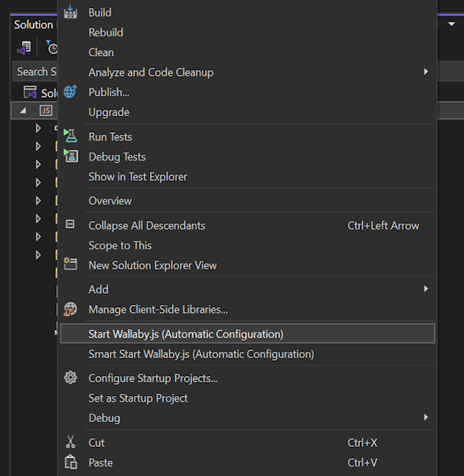Click the Configure Startup Projects gear icon
The width and height of the screenshot is (464, 476).
click(x=70, y=378)
